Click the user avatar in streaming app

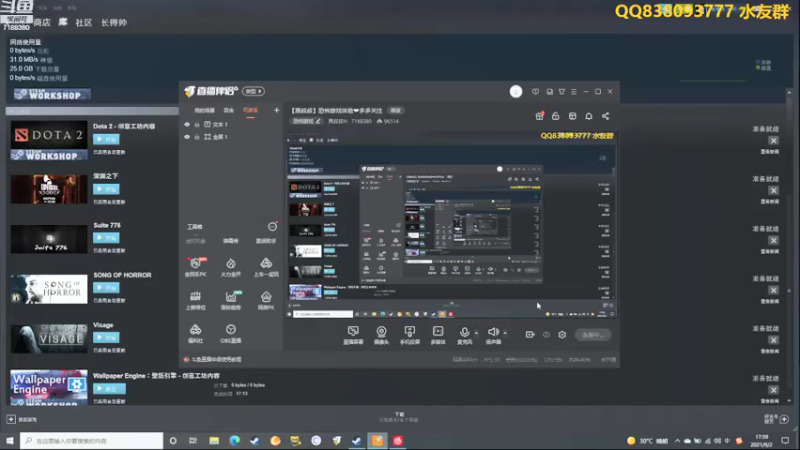516,91
